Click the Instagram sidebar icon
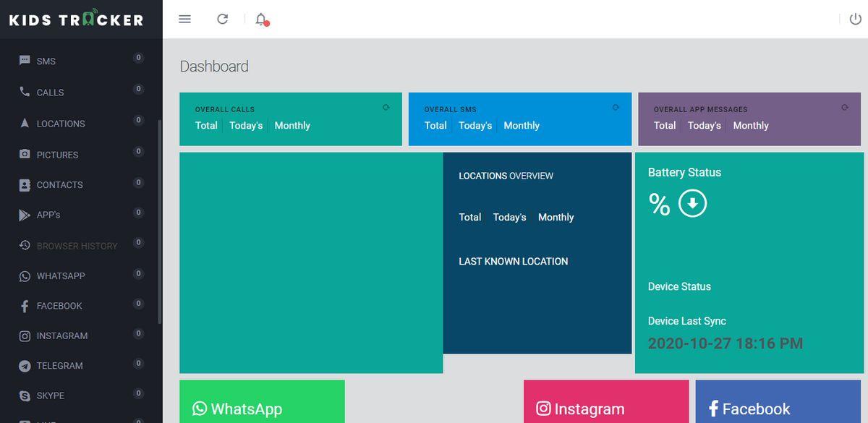 [25, 336]
